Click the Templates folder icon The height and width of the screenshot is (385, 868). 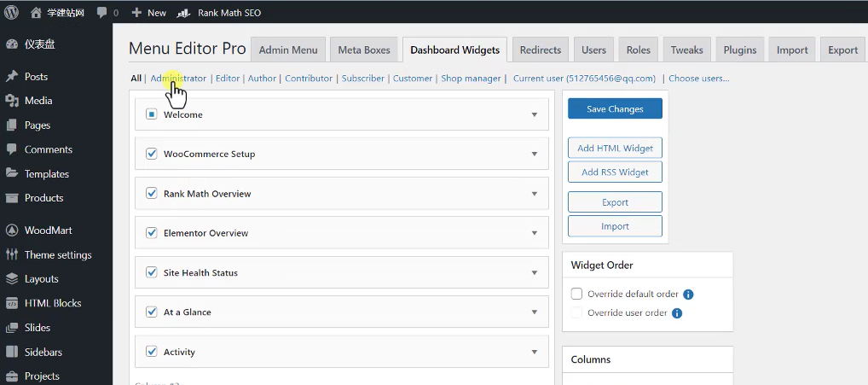tap(12, 174)
